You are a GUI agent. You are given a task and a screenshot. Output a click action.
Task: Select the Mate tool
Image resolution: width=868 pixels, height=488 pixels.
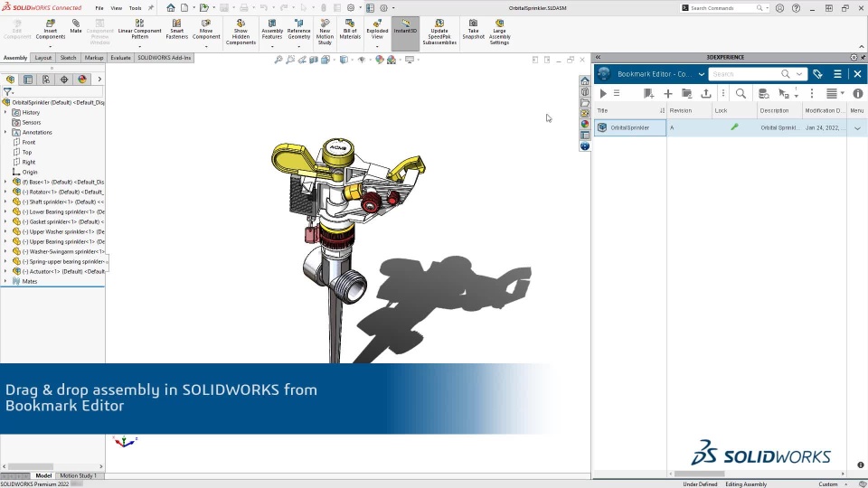[76, 26]
